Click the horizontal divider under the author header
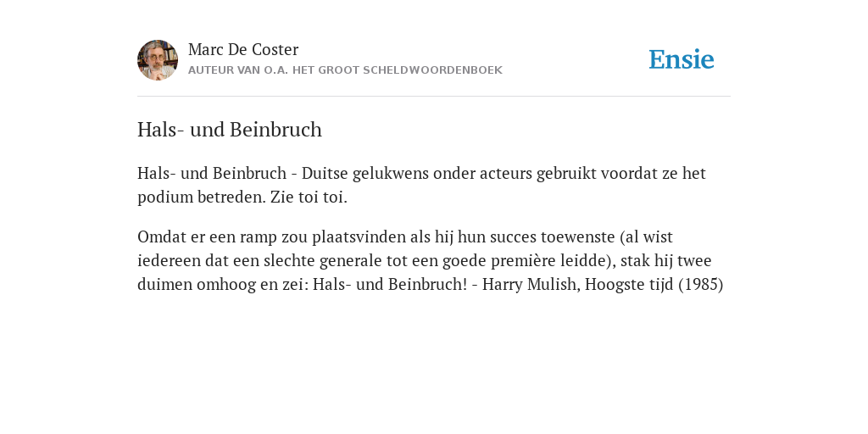Viewport: 868px width, 434px height. 434,97
